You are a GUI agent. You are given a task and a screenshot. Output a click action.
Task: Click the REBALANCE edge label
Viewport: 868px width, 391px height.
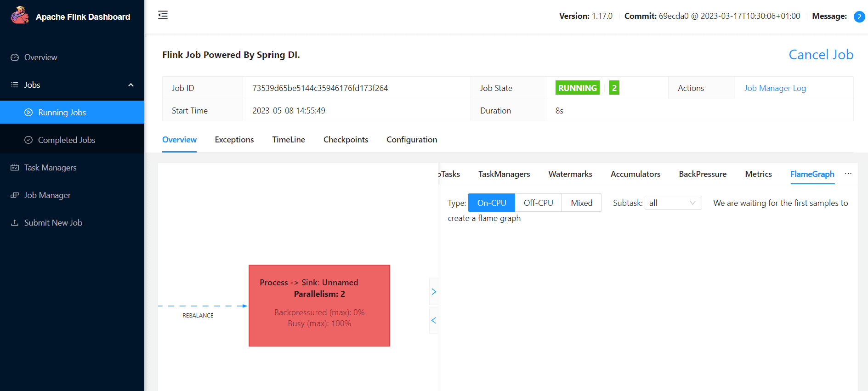198,316
